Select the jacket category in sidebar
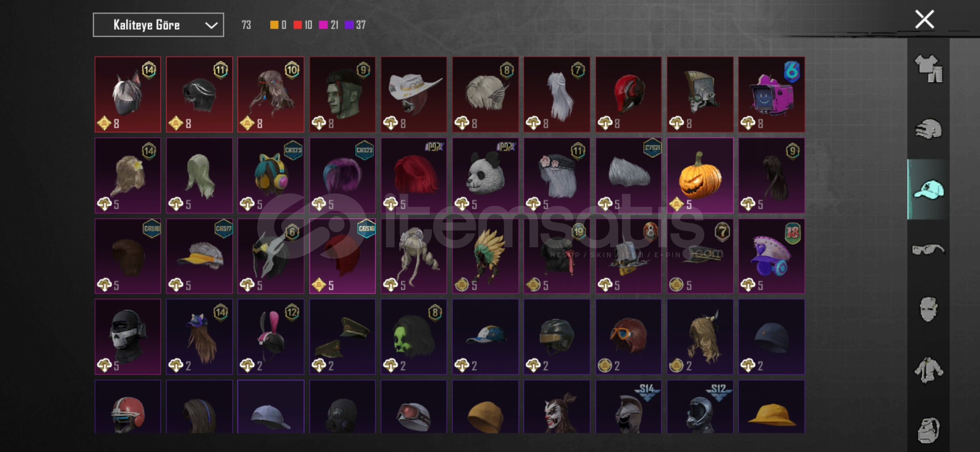Viewport: 980px width, 452px height. (x=928, y=370)
